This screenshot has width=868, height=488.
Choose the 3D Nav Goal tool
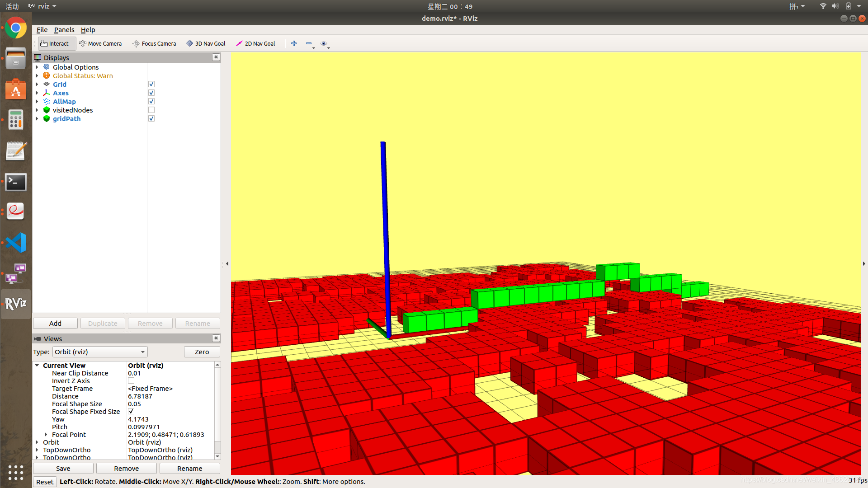pyautogui.click(x=206, y=43)
